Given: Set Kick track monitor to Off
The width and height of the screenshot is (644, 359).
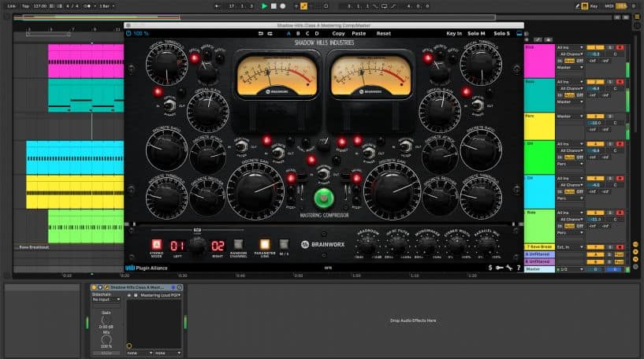Looking at the screenshot, I should pyautogui.click(x=579, y=61).
